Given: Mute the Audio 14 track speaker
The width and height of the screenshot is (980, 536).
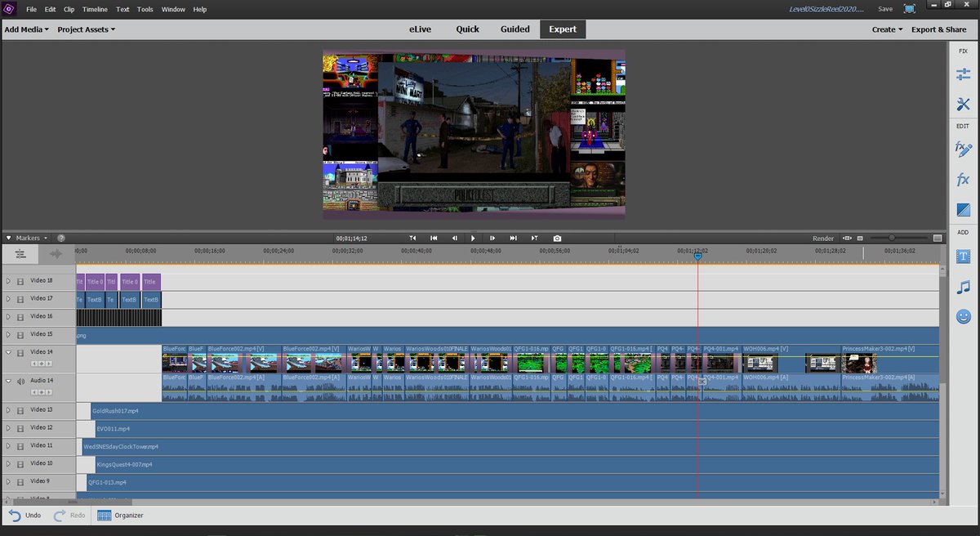Looking at the screenshot, I should coord(20,382).
